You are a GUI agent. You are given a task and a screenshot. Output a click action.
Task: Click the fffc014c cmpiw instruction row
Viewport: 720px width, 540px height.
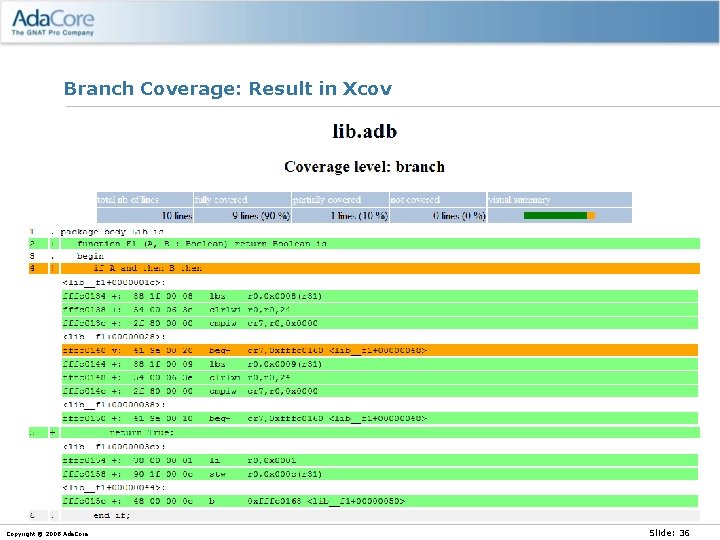(380, 391)
